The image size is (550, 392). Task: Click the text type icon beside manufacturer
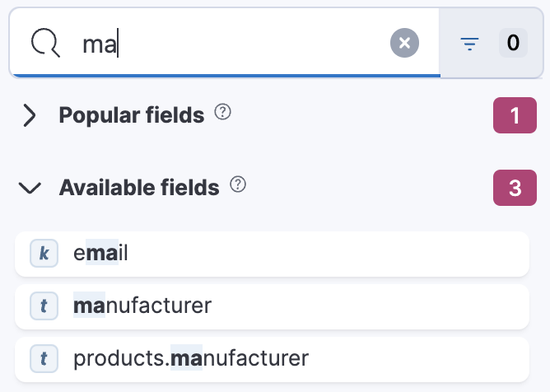tap(43, 306)
